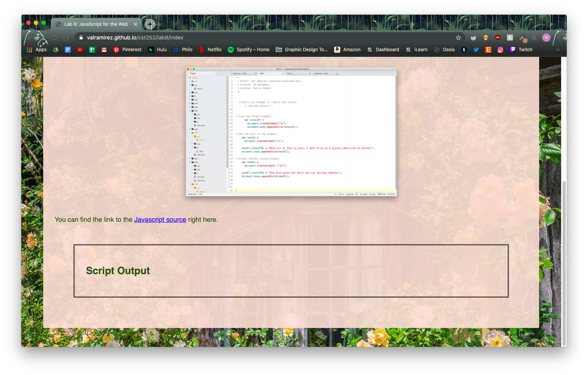The width and height of the screenshot is (588, 375).
Task: Click the Gmail bookmark icon
Action: coord(104,50)
